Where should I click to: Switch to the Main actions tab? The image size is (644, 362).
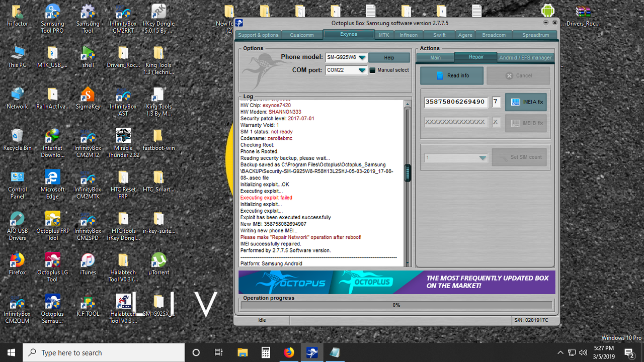(435, 57)
